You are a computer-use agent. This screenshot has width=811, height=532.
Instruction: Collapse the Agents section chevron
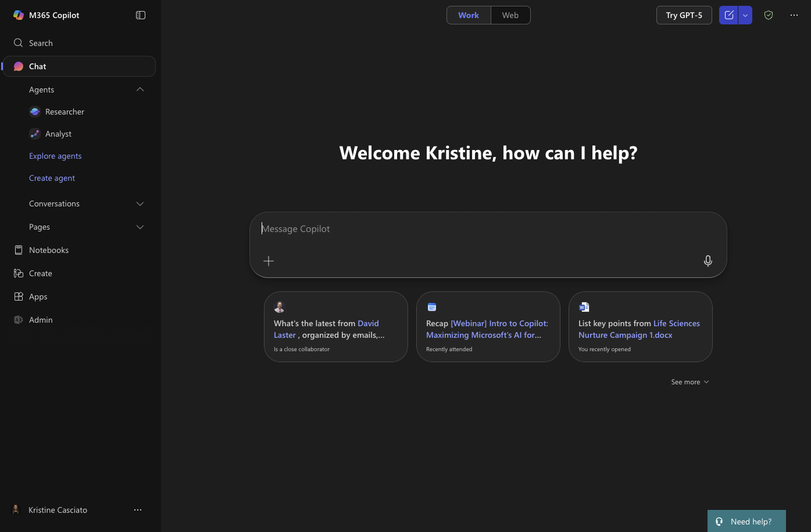tap(140, 90)
